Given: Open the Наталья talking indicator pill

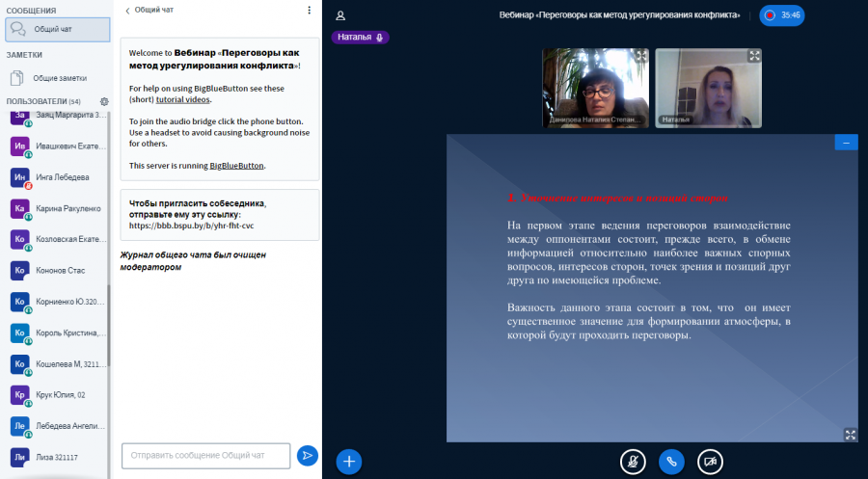Looking at the screenshot, I should (361, 37).
